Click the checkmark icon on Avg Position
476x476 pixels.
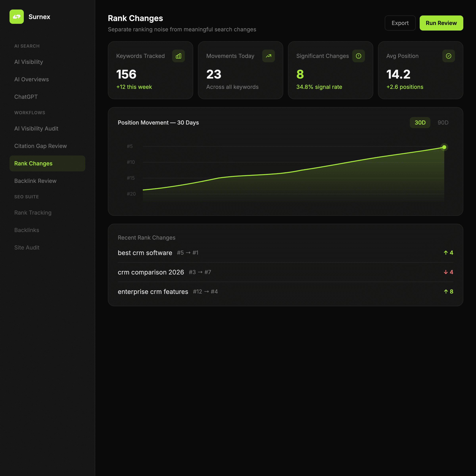tap(448, 56)
